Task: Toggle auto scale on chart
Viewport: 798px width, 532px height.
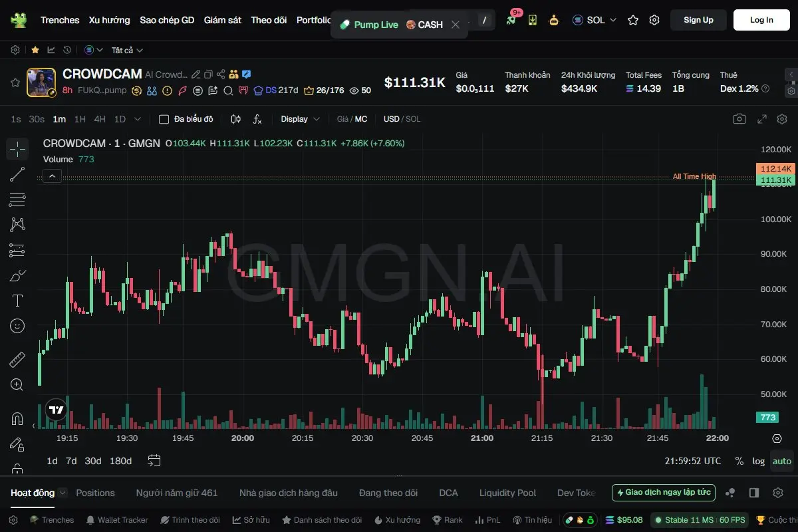Action: click(782, 461)
